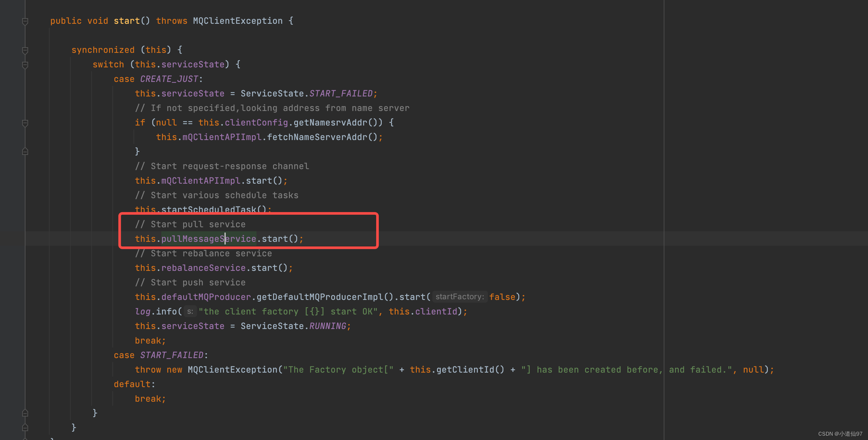868x440 pixels.
Task: Click the switch keyword
Action: 108,64
